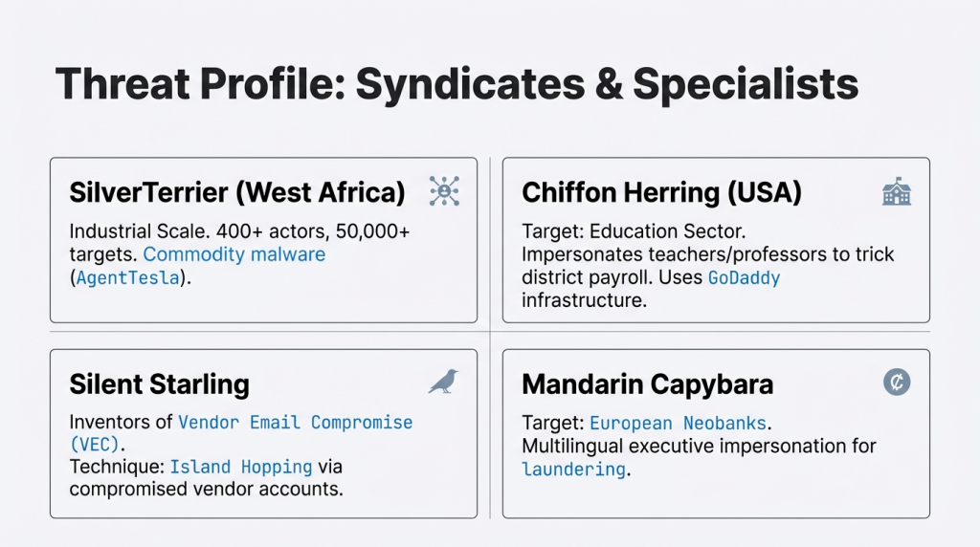This screenshot has height=547, width=980.
Task: Click the 'Multilingual executive impersonation' text
Action: [699, 446]
